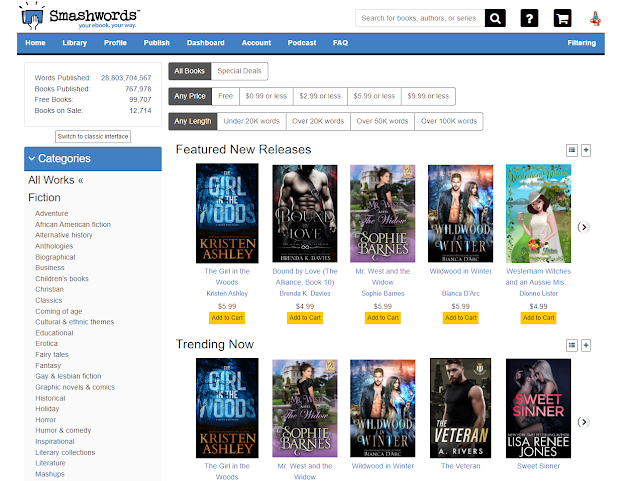Expand Trending Now with plus icon
The width and height of the screenshot is (640, 481).
click(x=586, y=345)
